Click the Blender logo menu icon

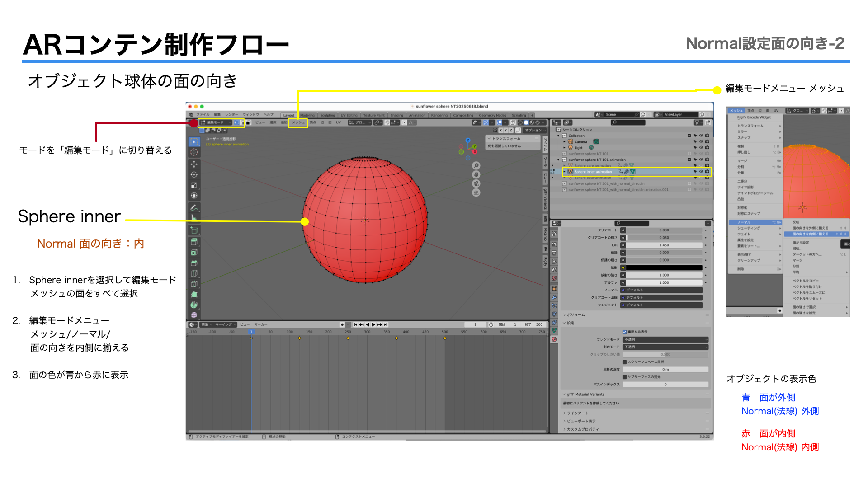191,115
